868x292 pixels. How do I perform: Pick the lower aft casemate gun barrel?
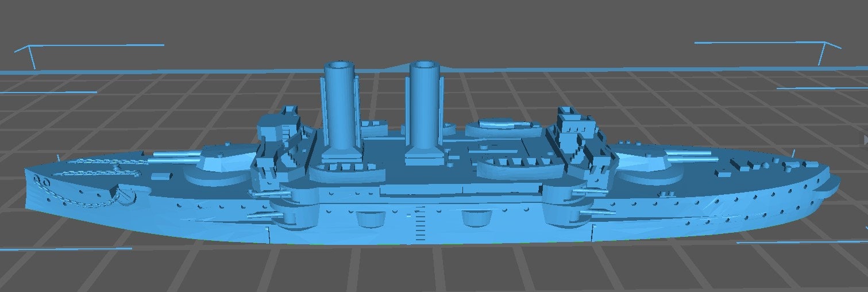point(597,213)
